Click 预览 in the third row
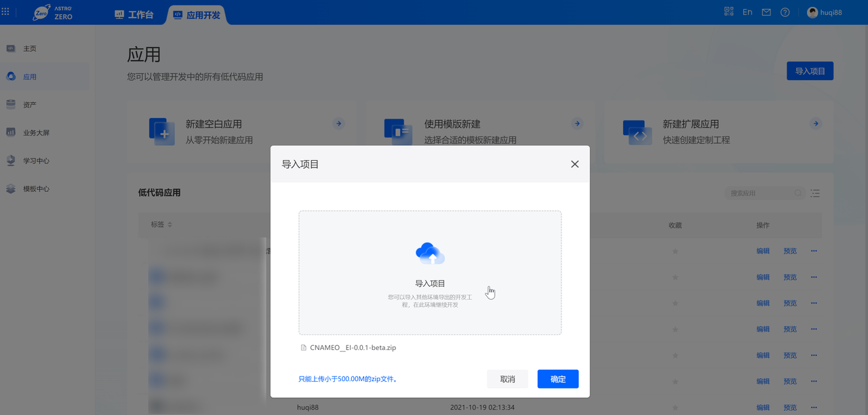The width and height of the screenshot is (868, 415). click(x=790, y=303)
